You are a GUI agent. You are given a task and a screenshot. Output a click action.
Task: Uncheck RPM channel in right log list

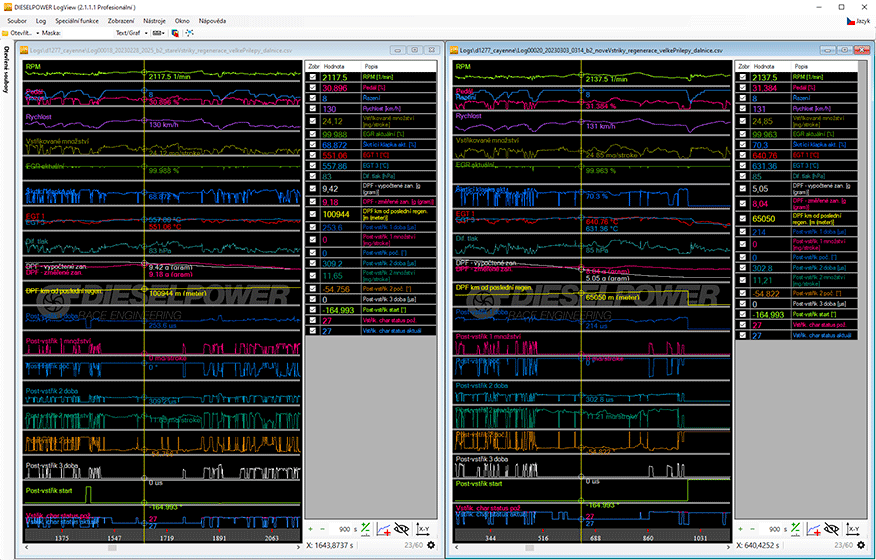(742, 77)
